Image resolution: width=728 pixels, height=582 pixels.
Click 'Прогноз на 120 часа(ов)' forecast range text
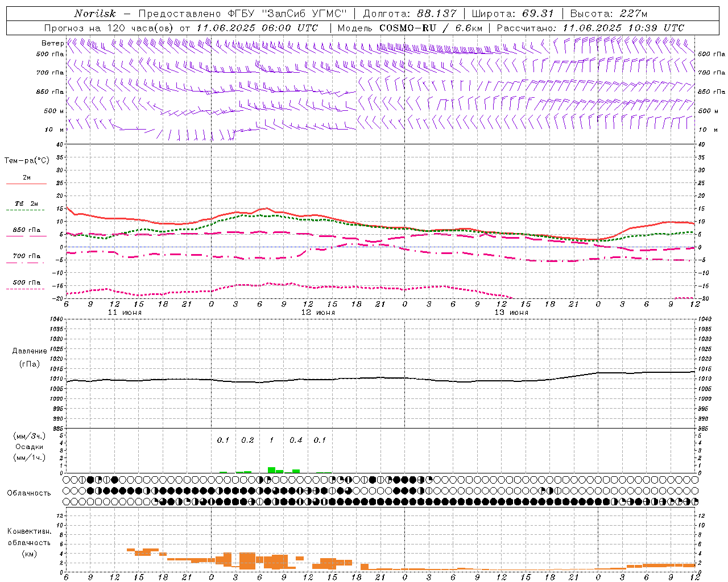click(110, 28)
